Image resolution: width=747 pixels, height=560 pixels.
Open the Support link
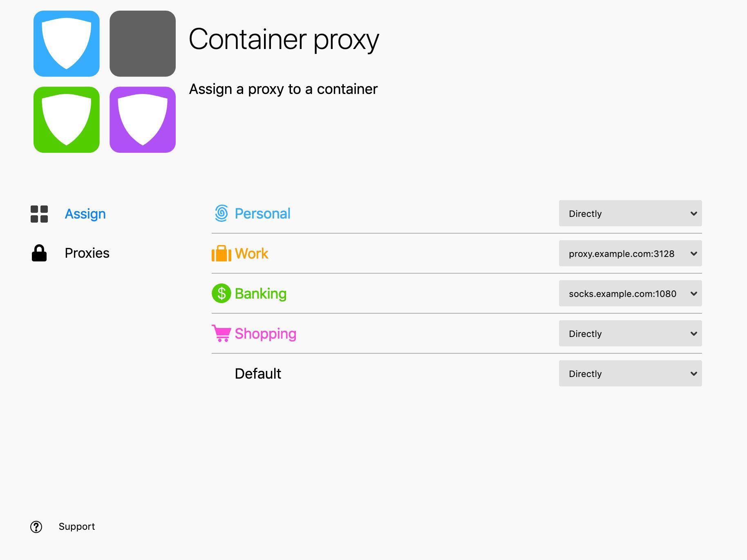[76, 527]
